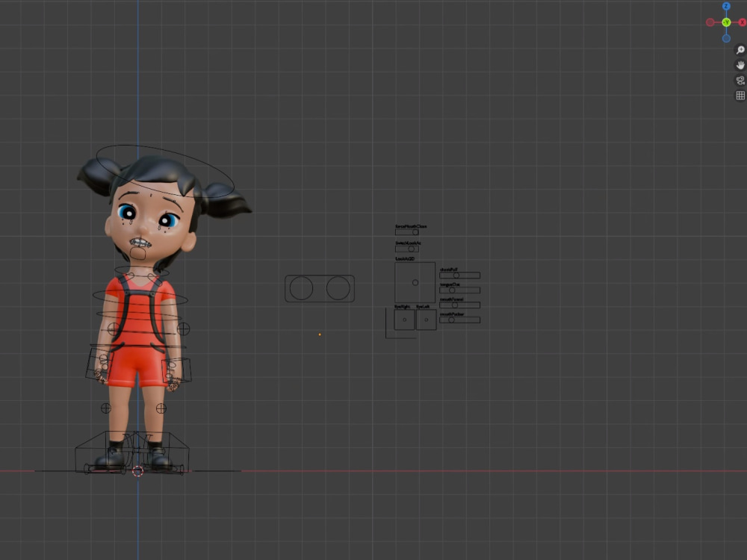Click the 'mouthPucker' label text
The height and width of the screenshot is (560, 747).
pyautogui.click(x=452, y=314)
